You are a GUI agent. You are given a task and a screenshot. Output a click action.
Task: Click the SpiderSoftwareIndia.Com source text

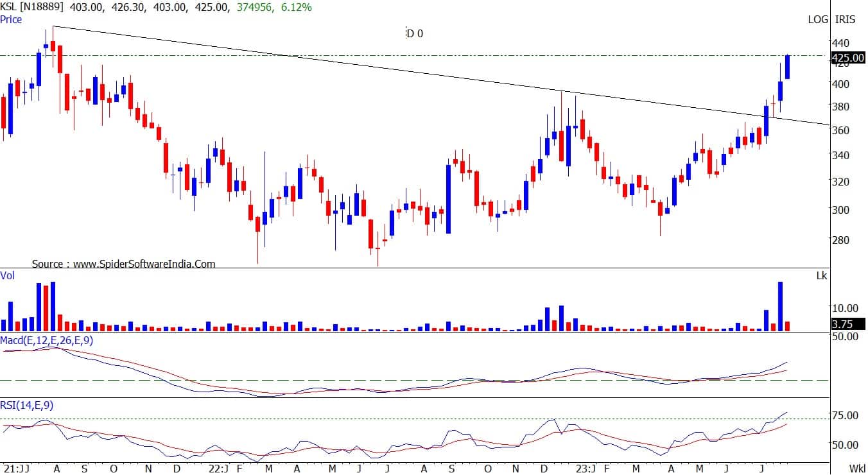click(x=123, y=263)
